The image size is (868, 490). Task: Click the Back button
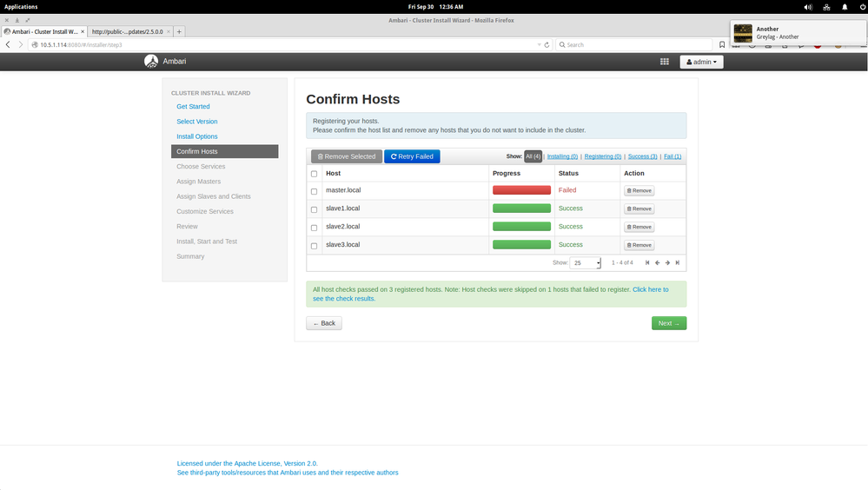(x=324, y=323)
